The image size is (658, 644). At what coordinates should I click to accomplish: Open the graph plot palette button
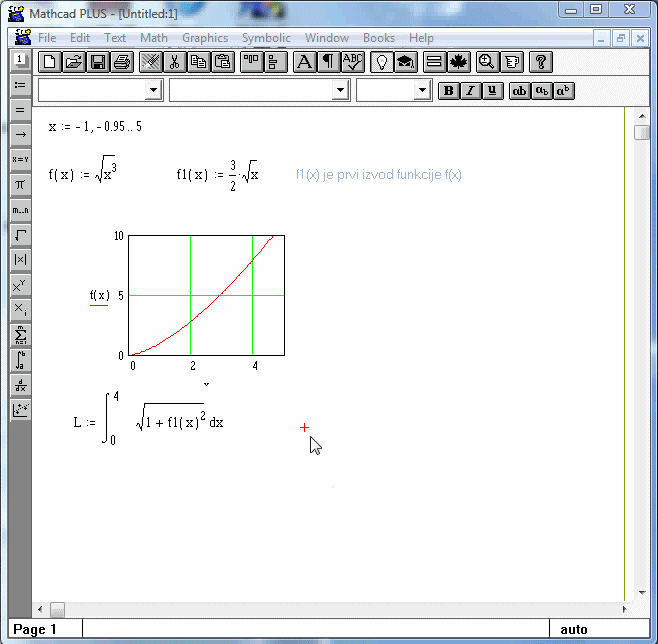click(20, 410)
